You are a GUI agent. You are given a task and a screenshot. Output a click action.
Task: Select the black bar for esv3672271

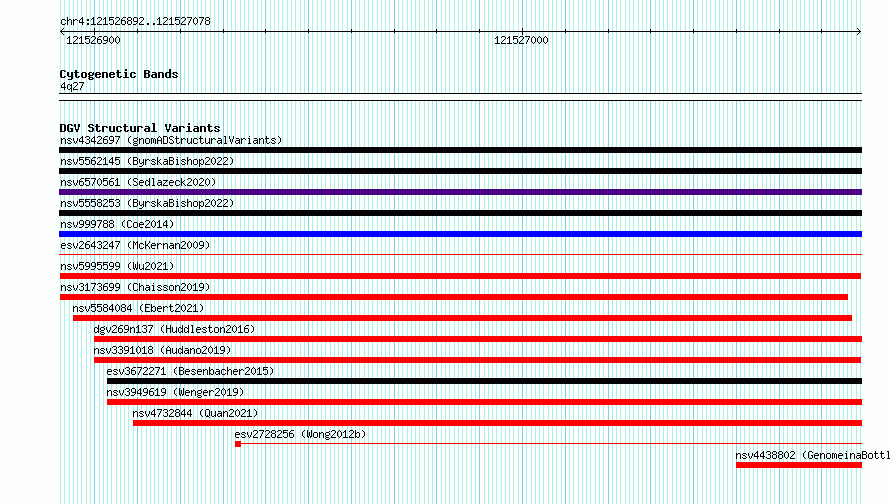(x=484, y=381)
